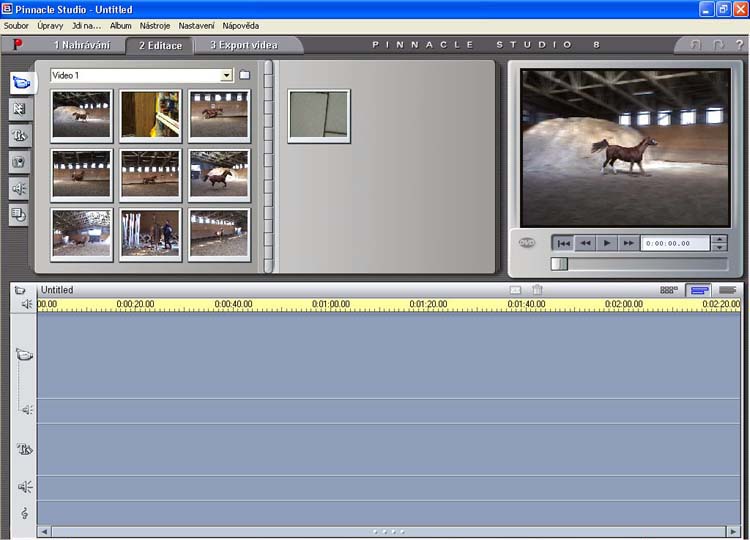This screenshot has height=540, width=750.
Task: Open the transitions album tab
Action: coord(20,110)
